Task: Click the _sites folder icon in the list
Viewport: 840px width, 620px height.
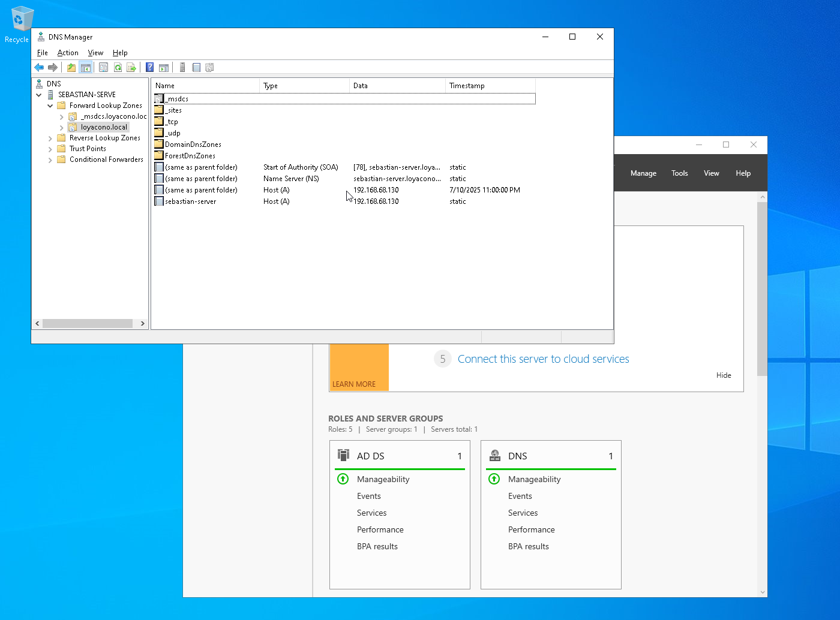Action: coord(159,110)
